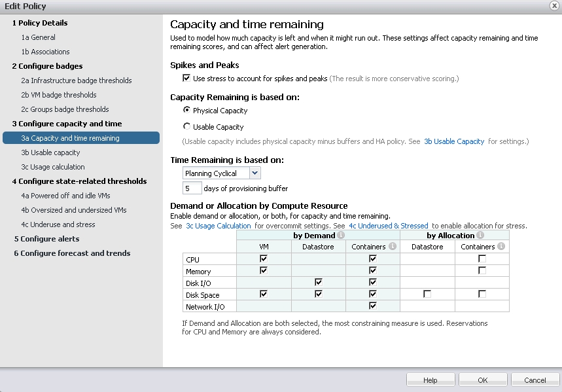
Task: Close the Edit Policy dialog
Action: pyautogui.click(x=554, y=6)
